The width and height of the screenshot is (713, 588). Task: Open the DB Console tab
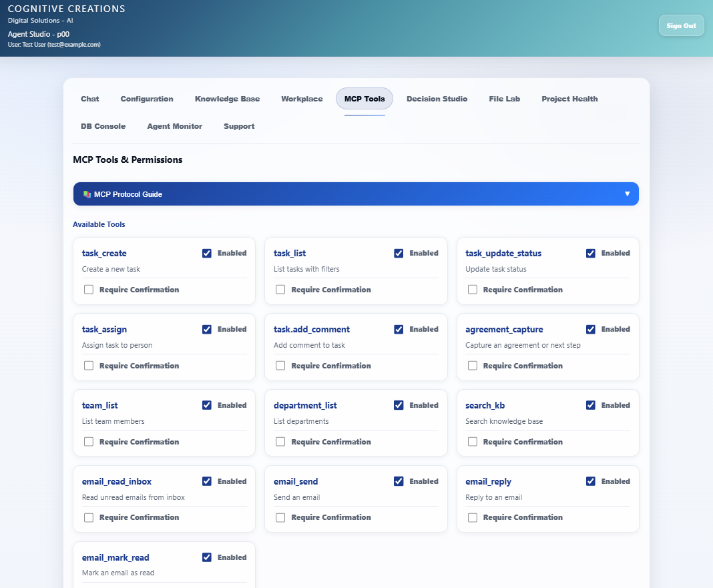(103, 126)
